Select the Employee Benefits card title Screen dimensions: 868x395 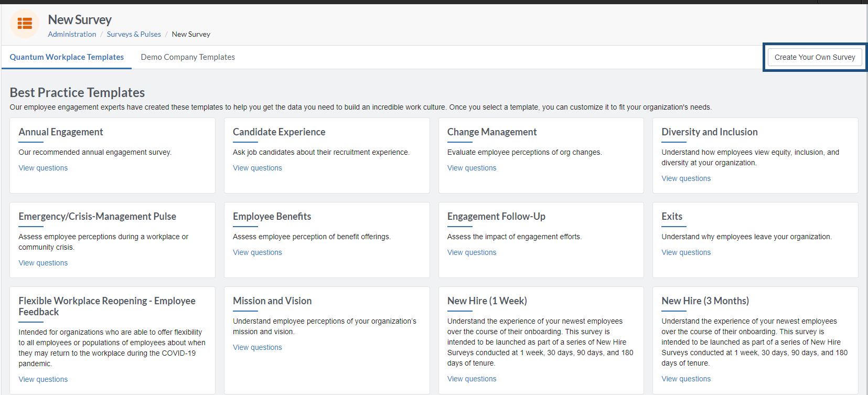click(x=272, y=217)
